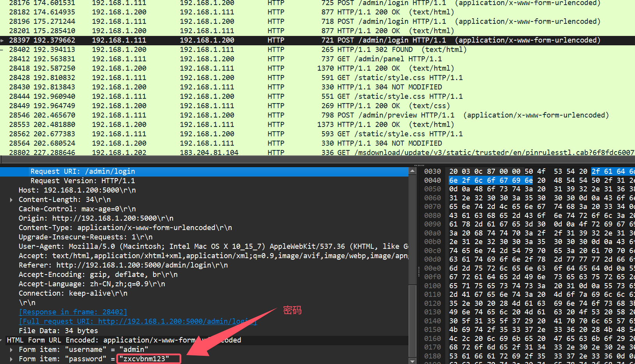Expand the username form item
The height and width of the screenshot is (364, 635).
[11, 350]
